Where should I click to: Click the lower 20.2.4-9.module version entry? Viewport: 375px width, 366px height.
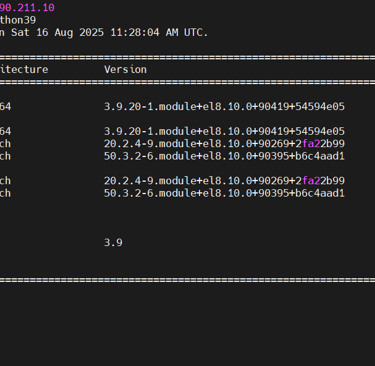[x=224, y=181]
